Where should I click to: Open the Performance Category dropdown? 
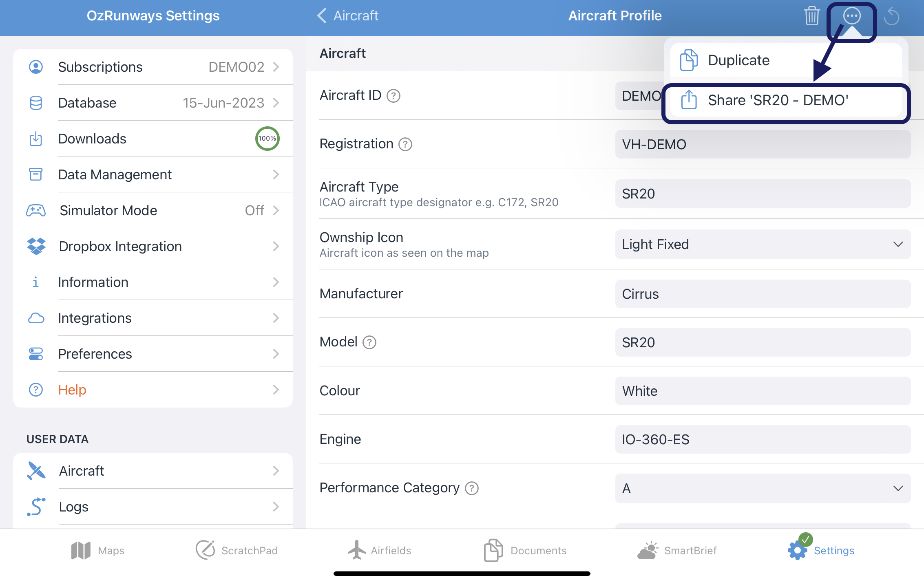763,488
